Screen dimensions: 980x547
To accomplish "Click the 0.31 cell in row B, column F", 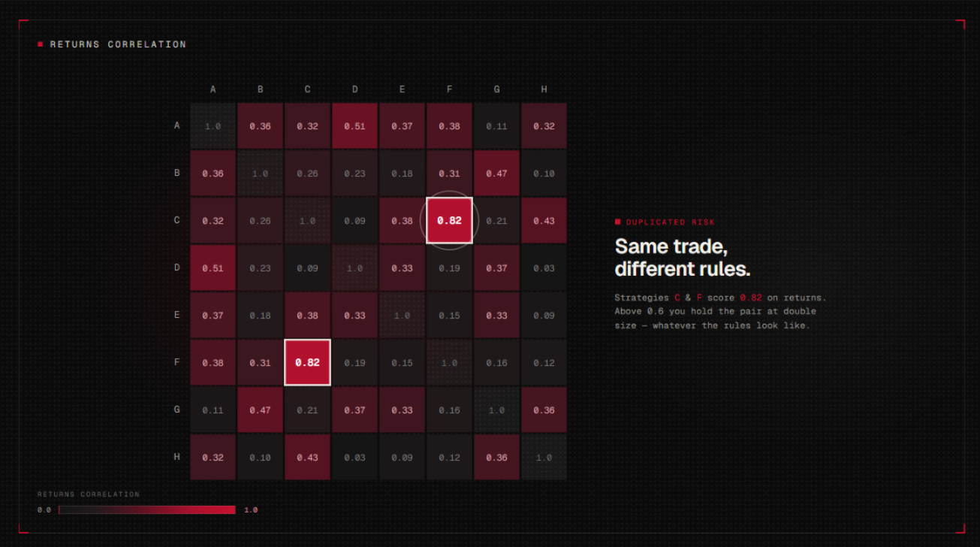I will pyautogui.click(x=449, y=173).
